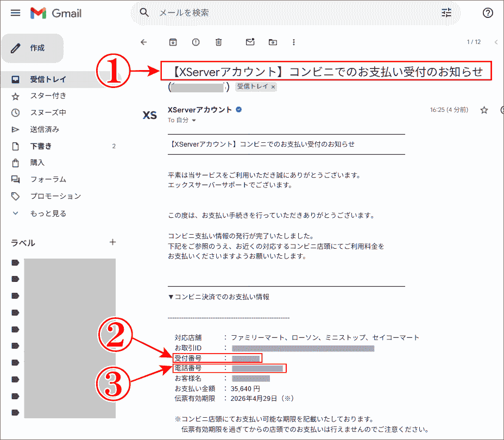Click the 2026年4月29日 expiry date

254,399
